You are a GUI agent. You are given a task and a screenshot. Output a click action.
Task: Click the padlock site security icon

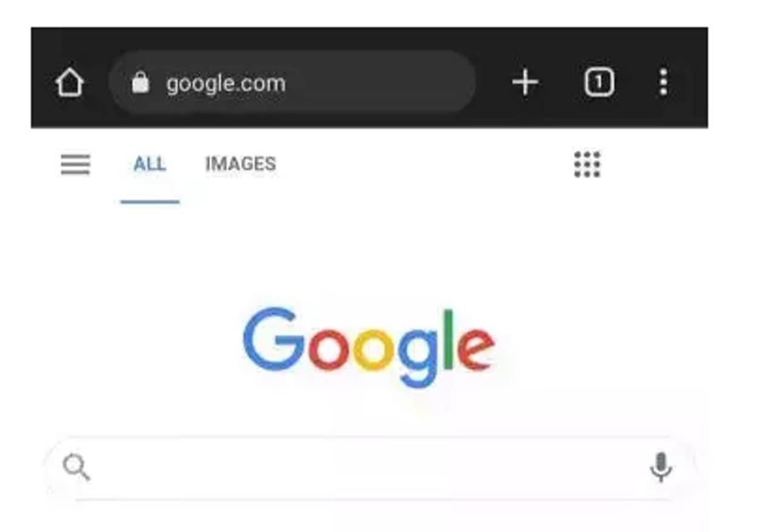pyautogui.click(x=140, y=82)
